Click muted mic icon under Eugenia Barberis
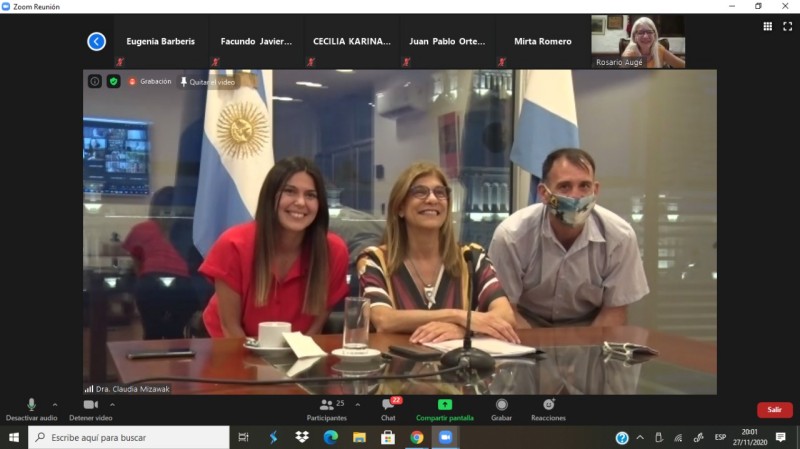 point(120,62)
